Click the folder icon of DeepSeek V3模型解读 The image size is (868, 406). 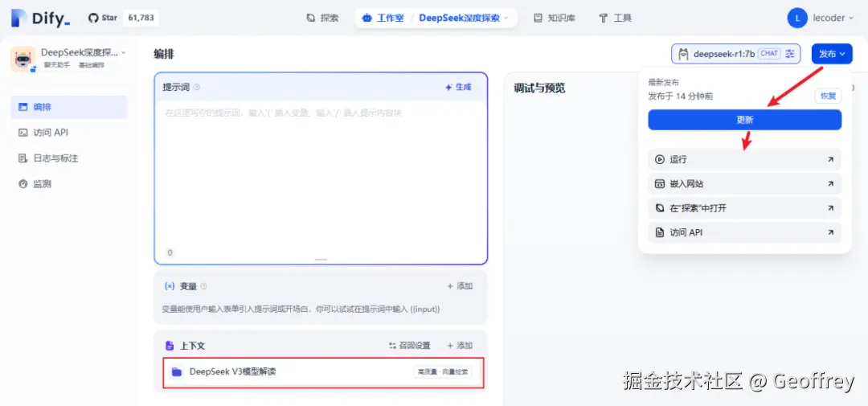click(177, 372)
